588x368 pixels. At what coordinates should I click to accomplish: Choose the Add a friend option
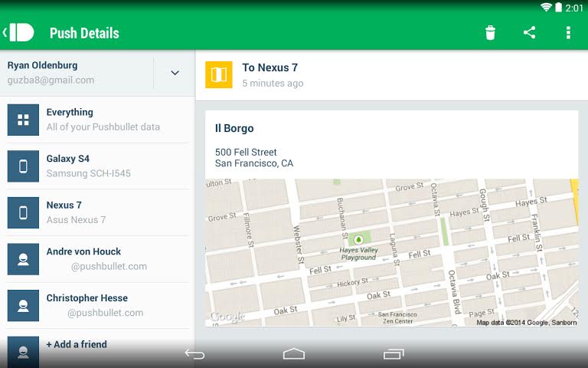coord(77,345)
